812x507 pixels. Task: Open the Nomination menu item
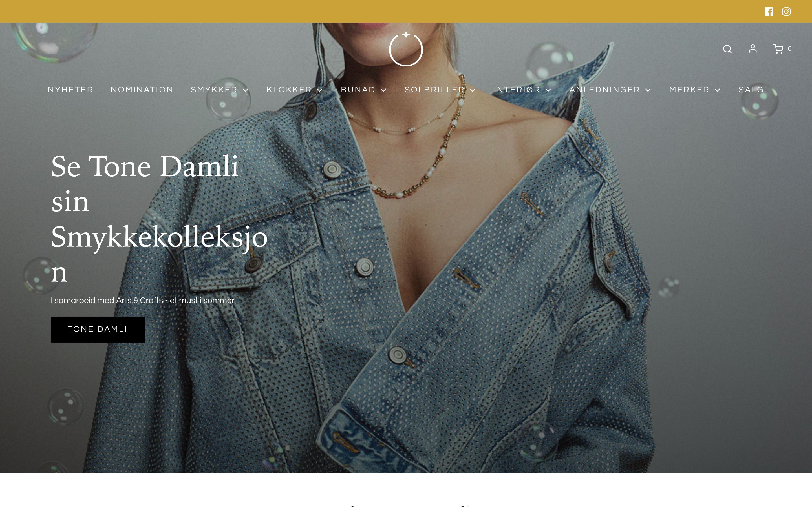pyautogui.click(x=142, y=90)
